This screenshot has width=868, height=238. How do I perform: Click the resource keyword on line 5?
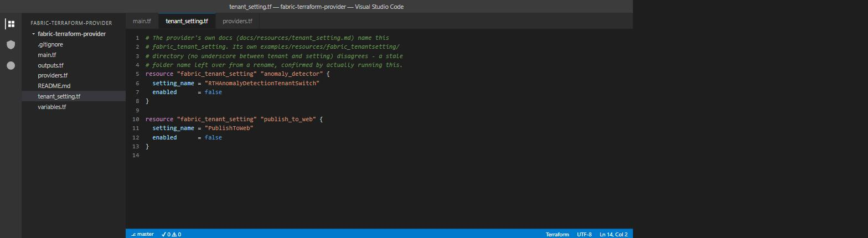(x=159, y=74)
